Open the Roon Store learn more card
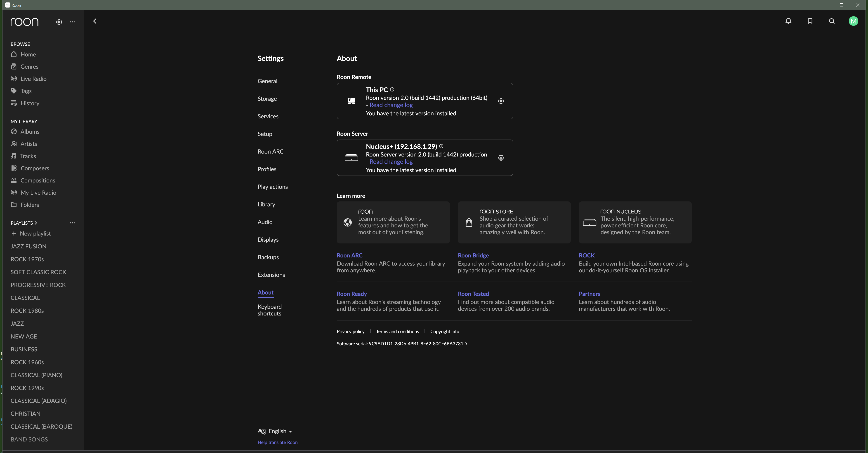The image size is (868, 453). [514, 222]
